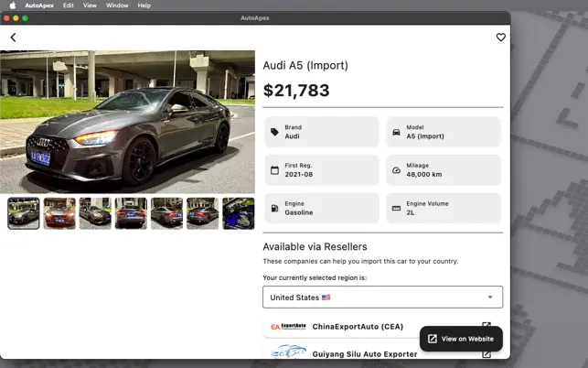Favorite this car with the heart icon

500,38
